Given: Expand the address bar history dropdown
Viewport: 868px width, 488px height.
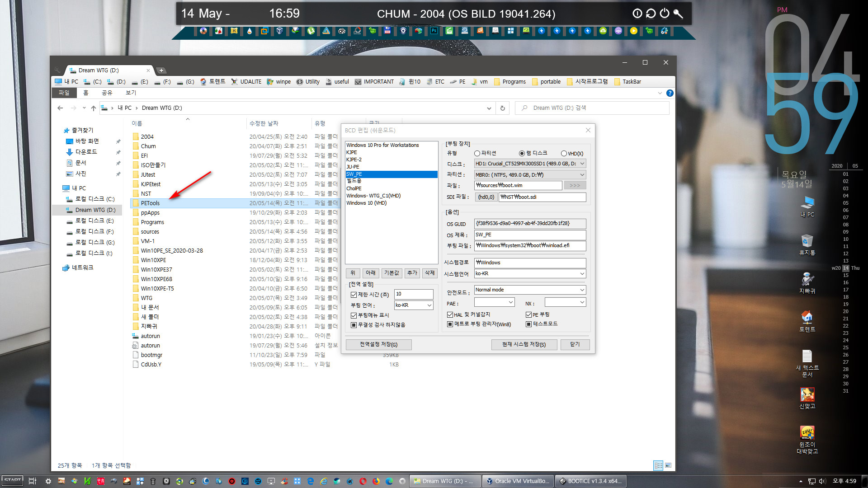Looking at the screenshot, I should tap(489, 108).
